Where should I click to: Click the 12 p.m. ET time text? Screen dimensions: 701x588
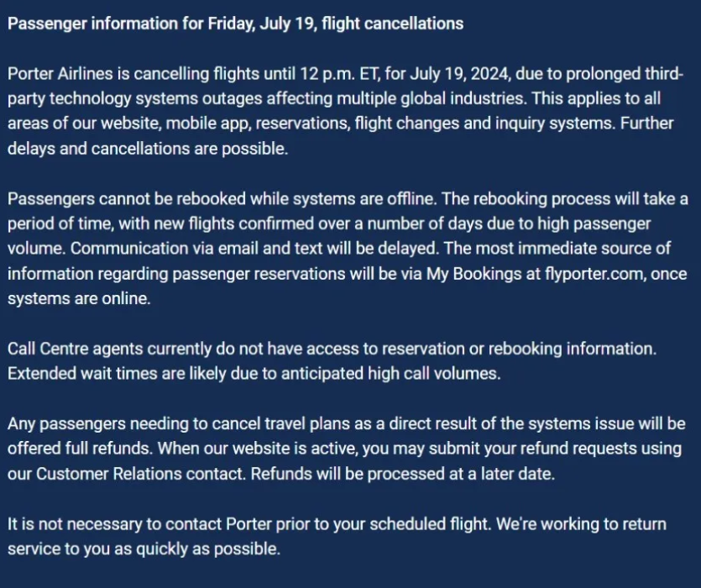click(339, 73)
